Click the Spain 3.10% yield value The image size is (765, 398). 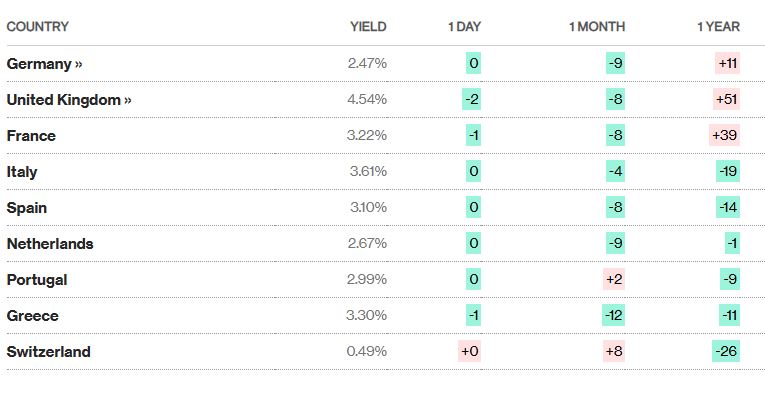(368, 207)
